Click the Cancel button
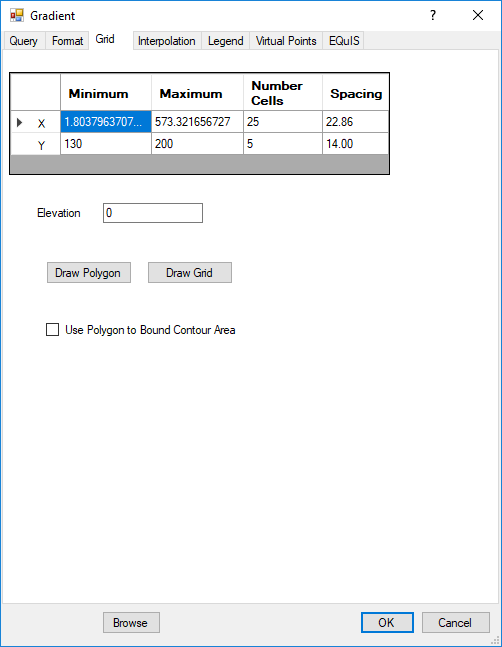The image size is (502, 647). tap(456, 622)
